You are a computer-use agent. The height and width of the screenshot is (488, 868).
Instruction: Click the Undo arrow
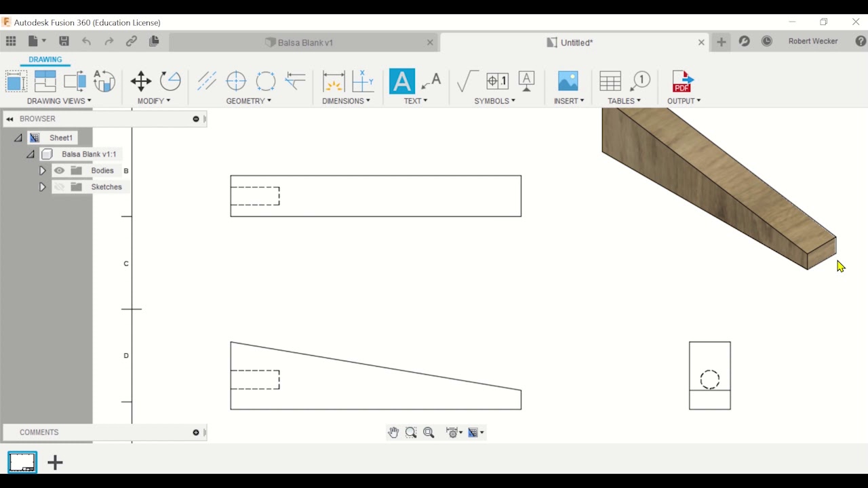[87, 41]
